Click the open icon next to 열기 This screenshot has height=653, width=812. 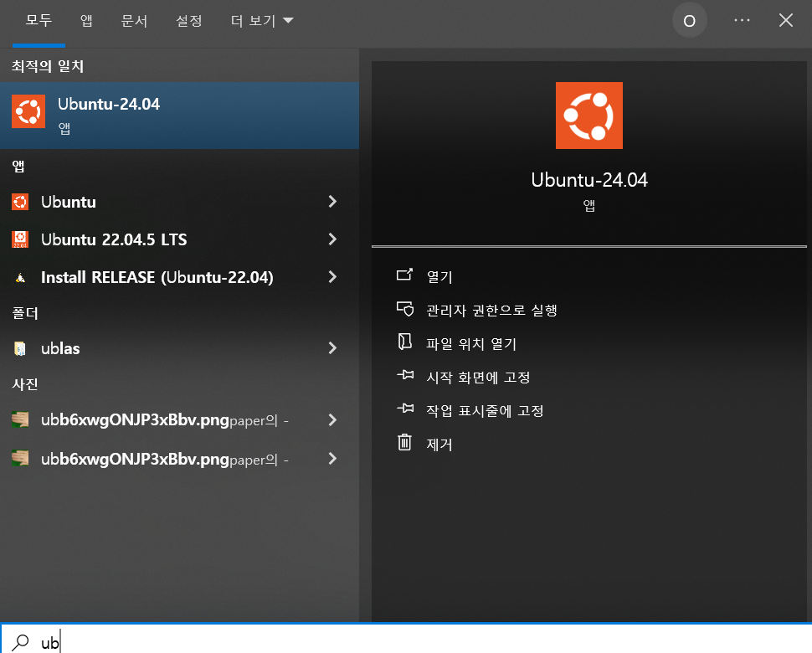404,275
